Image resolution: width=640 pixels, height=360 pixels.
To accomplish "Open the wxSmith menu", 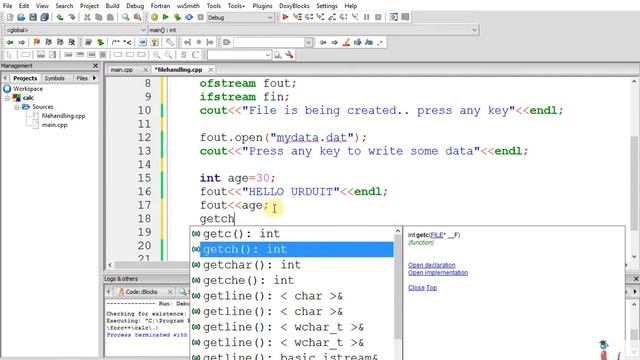I will pyautogui.click(x=188, y=6).
